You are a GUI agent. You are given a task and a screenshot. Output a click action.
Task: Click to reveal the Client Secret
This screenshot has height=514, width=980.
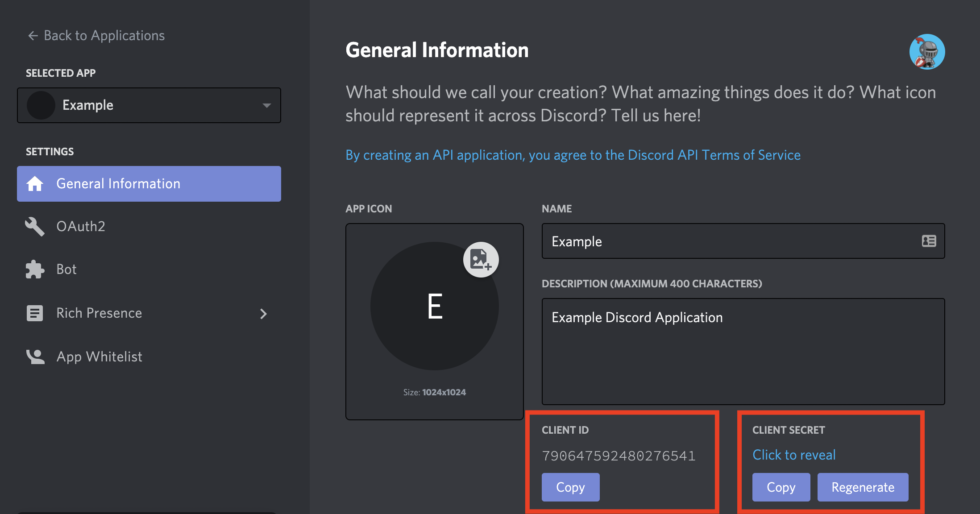pos(794,455)
